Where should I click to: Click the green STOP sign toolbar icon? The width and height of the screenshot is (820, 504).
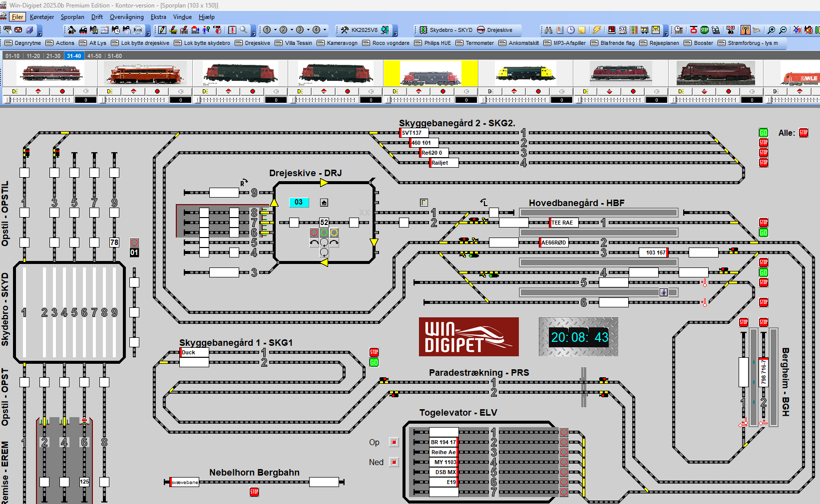(x=704, y=30)
